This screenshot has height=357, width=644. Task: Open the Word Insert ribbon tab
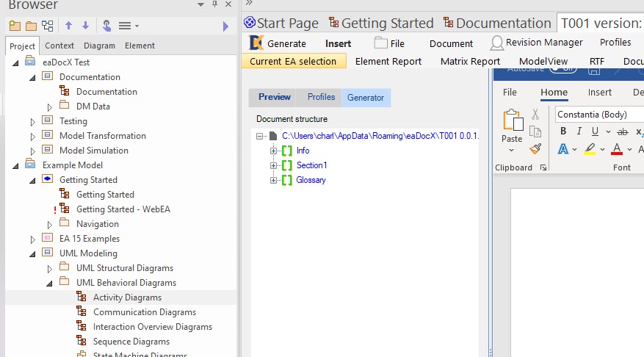click(x=599, y=93)
